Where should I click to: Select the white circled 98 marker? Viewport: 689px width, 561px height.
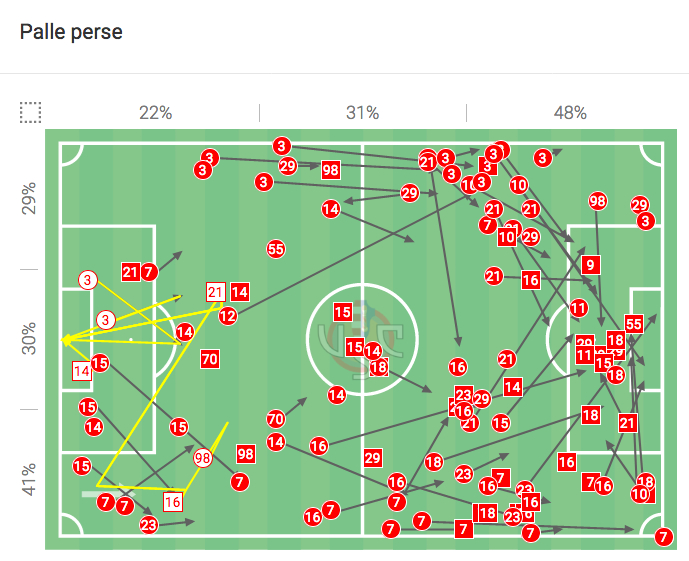(x=203, y=457)
